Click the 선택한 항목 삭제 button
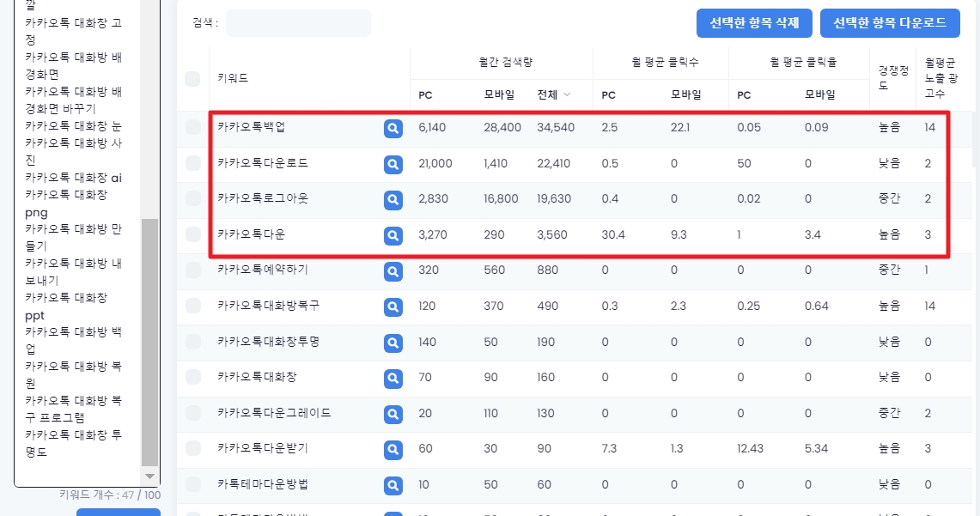 pyautogui.click(x=753, y=22)
